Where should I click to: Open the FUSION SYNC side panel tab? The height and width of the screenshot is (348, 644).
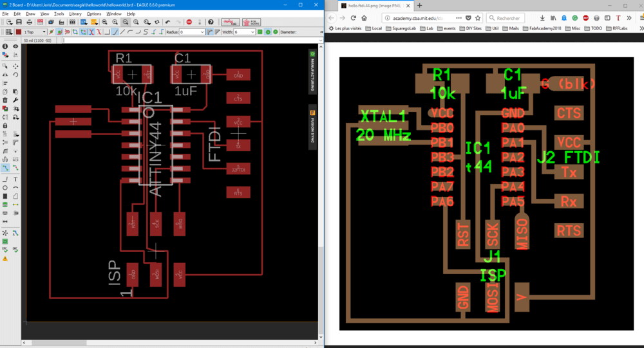(312, 126)
